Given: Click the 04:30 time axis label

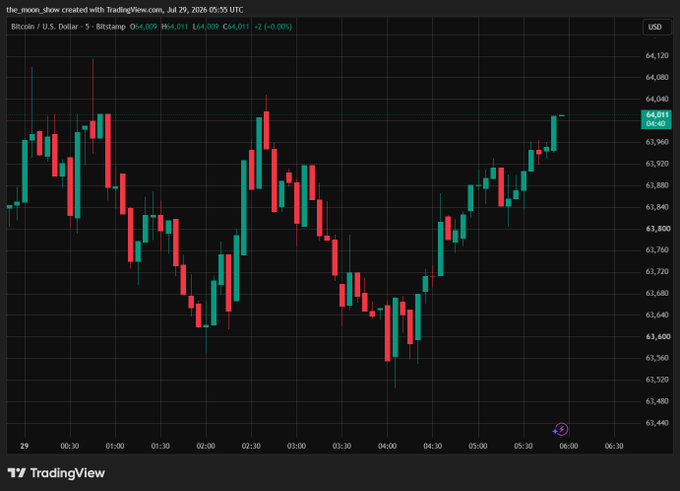Looking at the screenshot, I should (432, 446).
